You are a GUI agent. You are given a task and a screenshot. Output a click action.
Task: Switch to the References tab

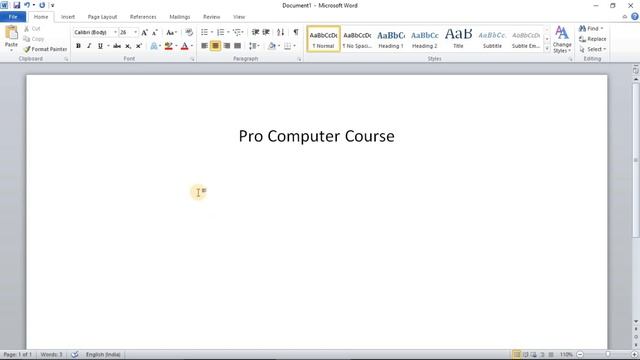(143, 17)
